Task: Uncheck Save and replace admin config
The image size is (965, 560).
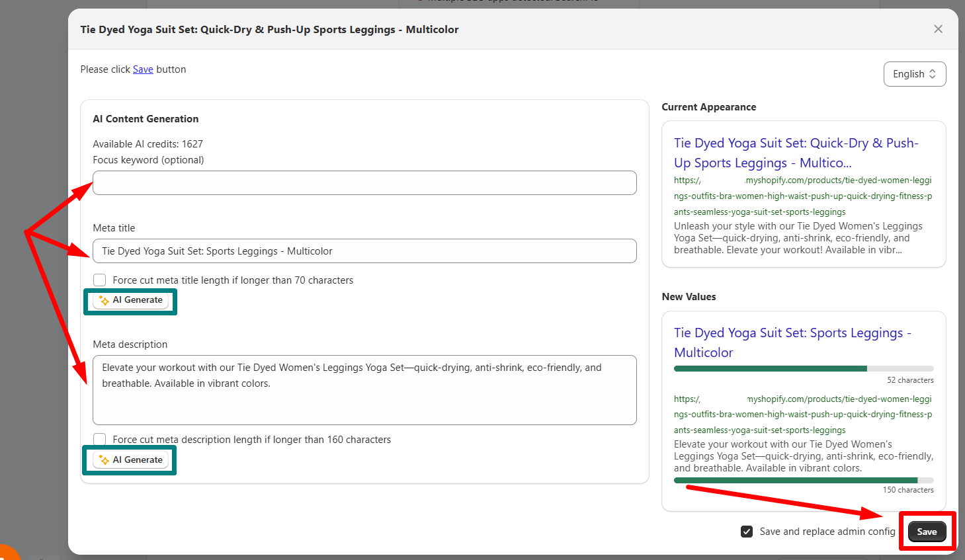Action: (x=747, y=532)
